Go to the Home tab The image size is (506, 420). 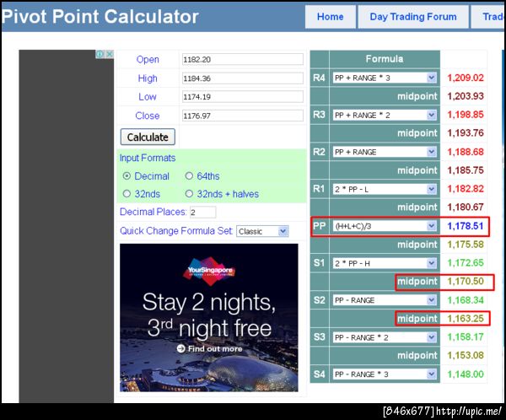coord(330,17)
